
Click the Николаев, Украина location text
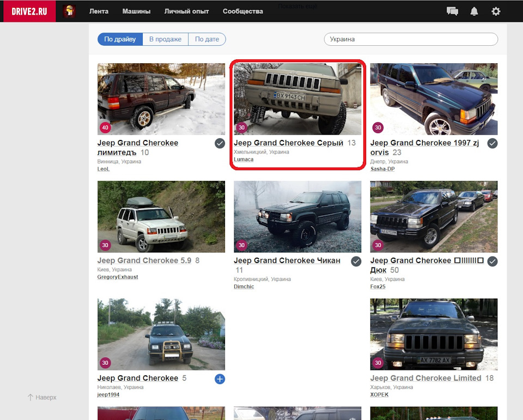point(120,387)
